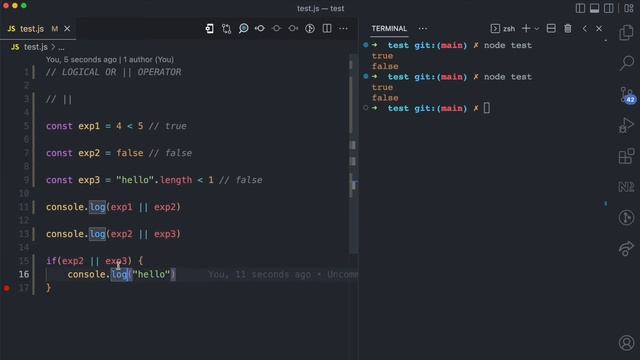This screenshot has height=360, width=640.
Task: Click the if statement on line 15
Action: (95, 261)
